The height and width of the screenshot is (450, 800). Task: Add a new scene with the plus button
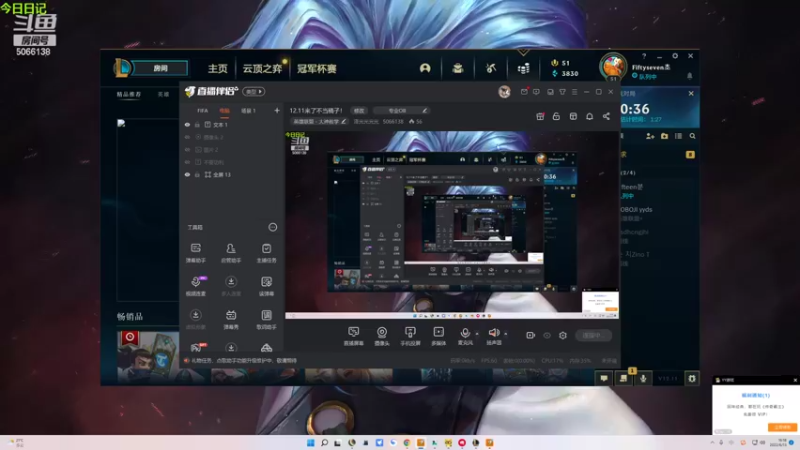click(277, 110)
